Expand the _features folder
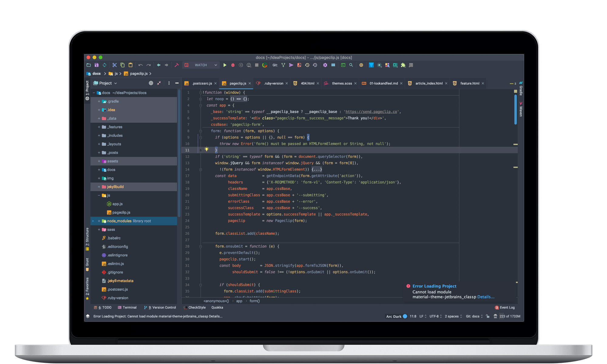The image size is (607, 364). point(99,127)
